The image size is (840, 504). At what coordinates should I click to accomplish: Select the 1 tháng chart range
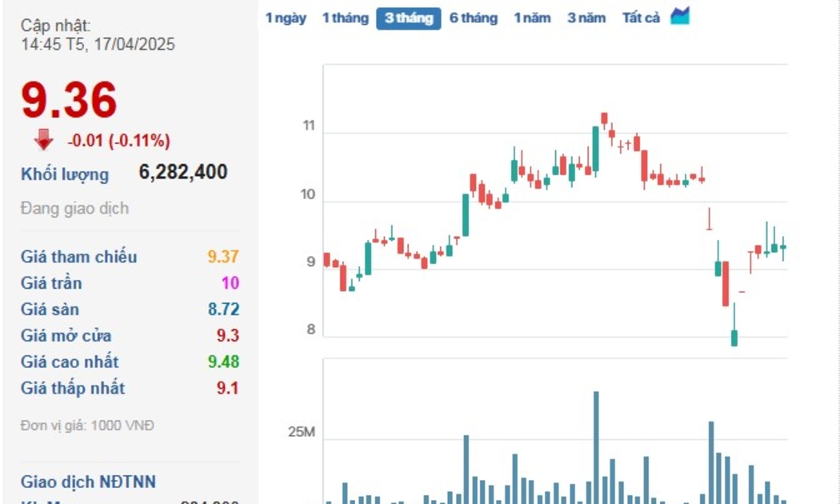pos(345,18)
